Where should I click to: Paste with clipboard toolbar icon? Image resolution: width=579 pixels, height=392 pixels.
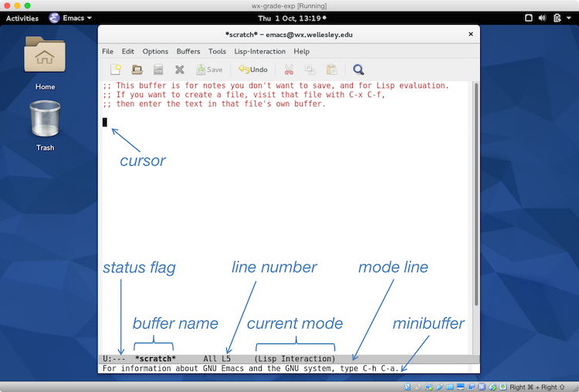coord(332,69)
